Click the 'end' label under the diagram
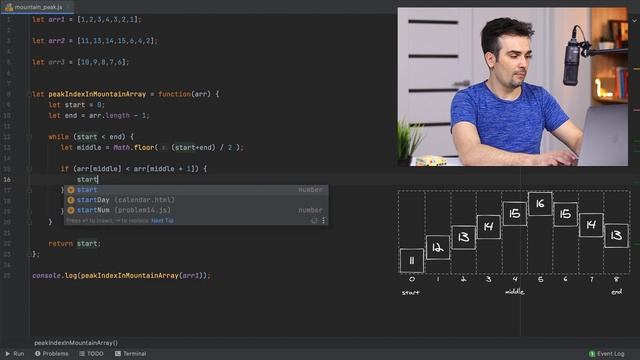Image resolution: width=640 pixels, height=360 pixels. (617, 292)
